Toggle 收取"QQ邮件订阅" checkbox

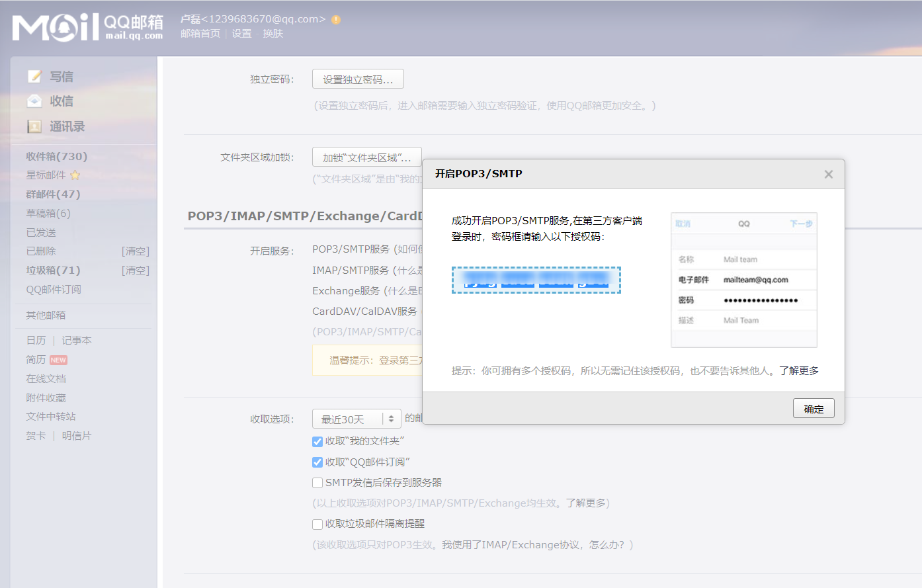(317, 462)
